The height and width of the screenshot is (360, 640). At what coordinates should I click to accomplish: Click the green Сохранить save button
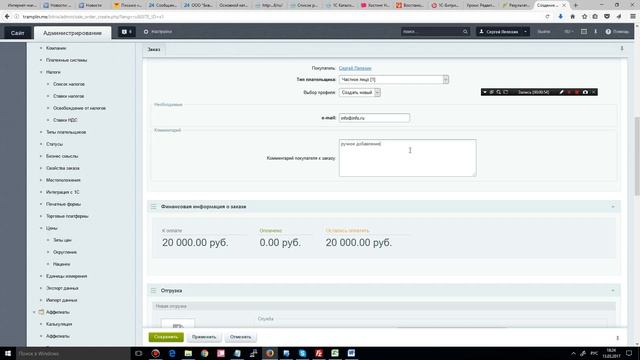[x=166, y=337]
